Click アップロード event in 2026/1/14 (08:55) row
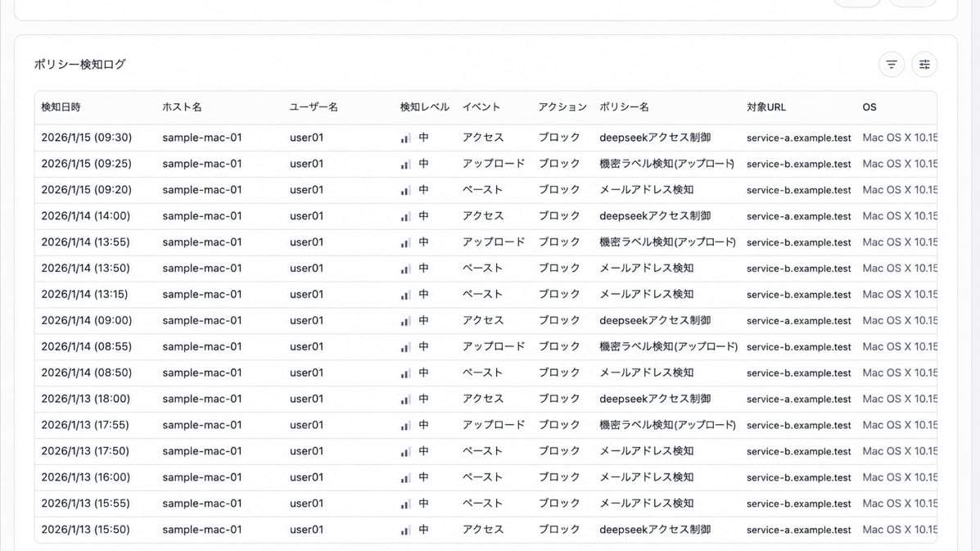 pos(493,346)
